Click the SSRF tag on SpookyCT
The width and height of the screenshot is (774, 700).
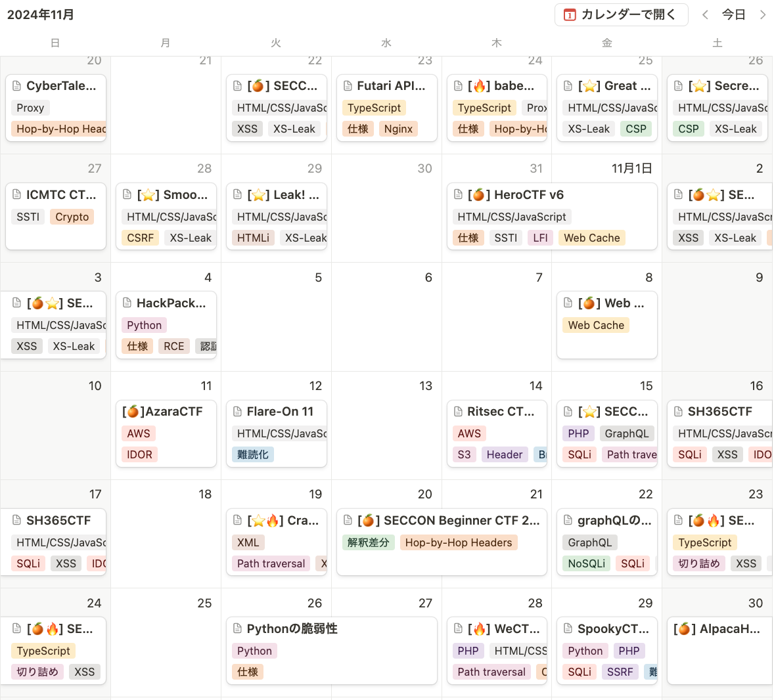pos(620,672)
